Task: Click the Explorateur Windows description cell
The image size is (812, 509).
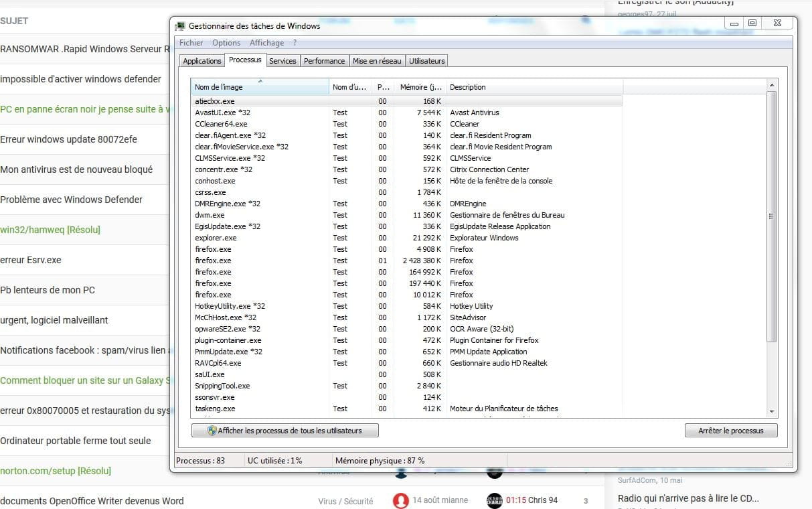Action: tap(484, 238)
